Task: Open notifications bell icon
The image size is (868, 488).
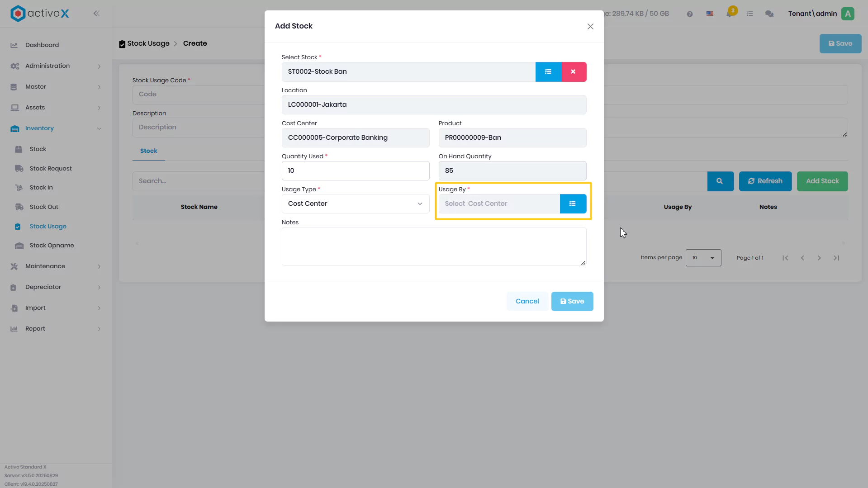Action: click(x=730, y=14)
